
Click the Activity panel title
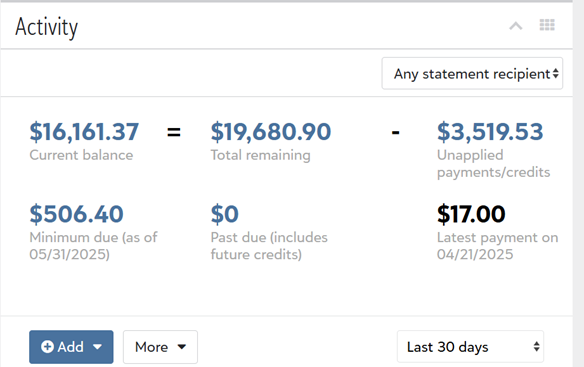47,27
